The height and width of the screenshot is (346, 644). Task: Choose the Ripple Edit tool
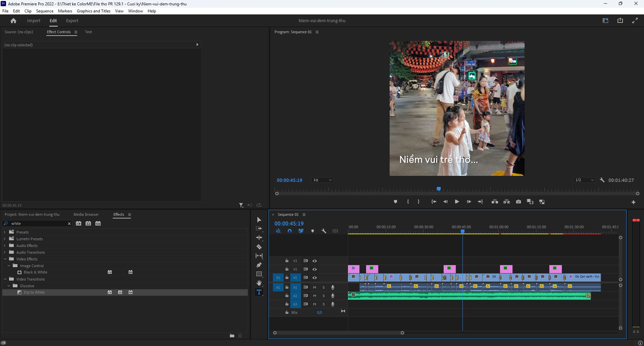259,238
